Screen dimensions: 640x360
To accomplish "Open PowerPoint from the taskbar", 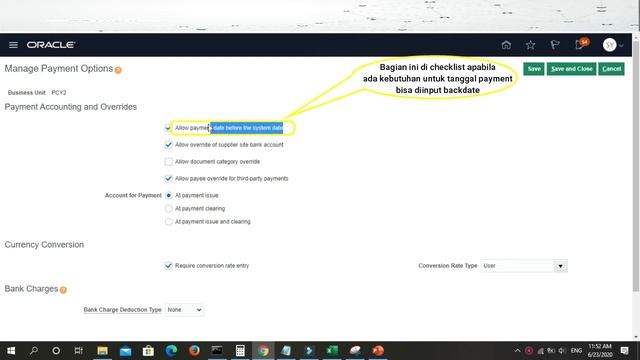I will click(x=378, y=351).
